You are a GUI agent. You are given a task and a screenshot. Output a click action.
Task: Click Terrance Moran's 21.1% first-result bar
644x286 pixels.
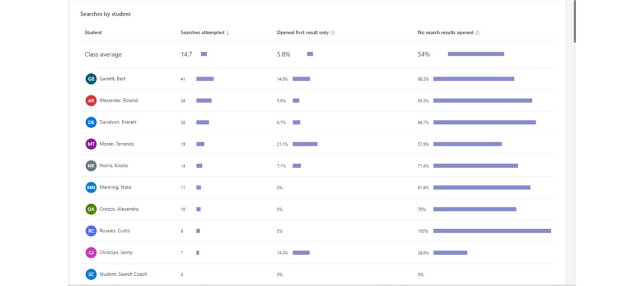305,144
